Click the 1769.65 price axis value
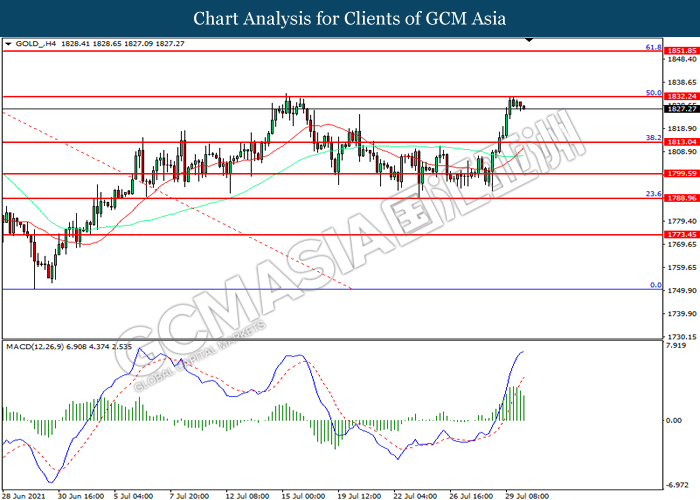 (682, 244)
